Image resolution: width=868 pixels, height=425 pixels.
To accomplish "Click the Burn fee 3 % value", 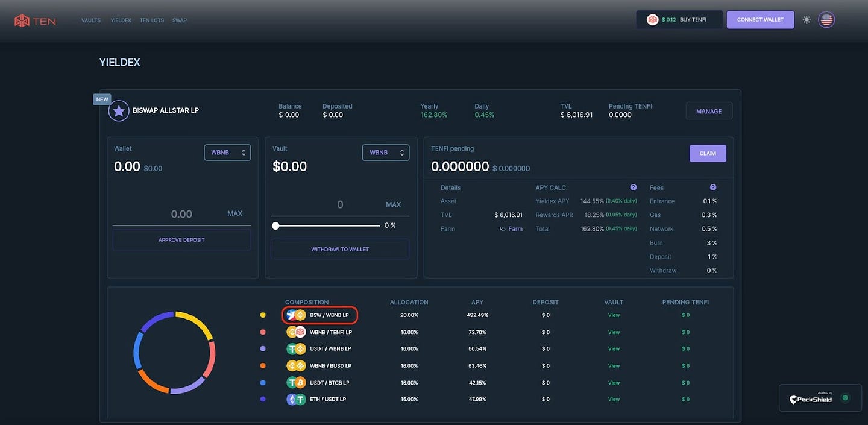I will point(712,243).
